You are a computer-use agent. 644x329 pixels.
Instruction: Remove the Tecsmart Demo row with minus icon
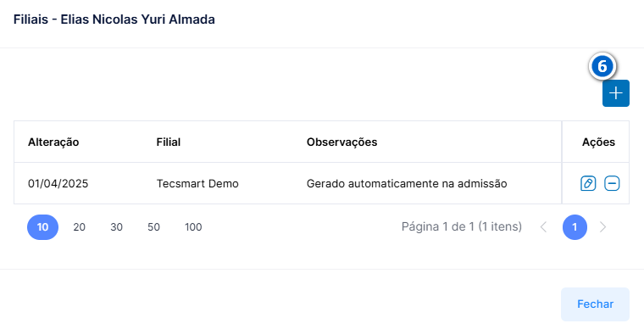coord(612,183)
